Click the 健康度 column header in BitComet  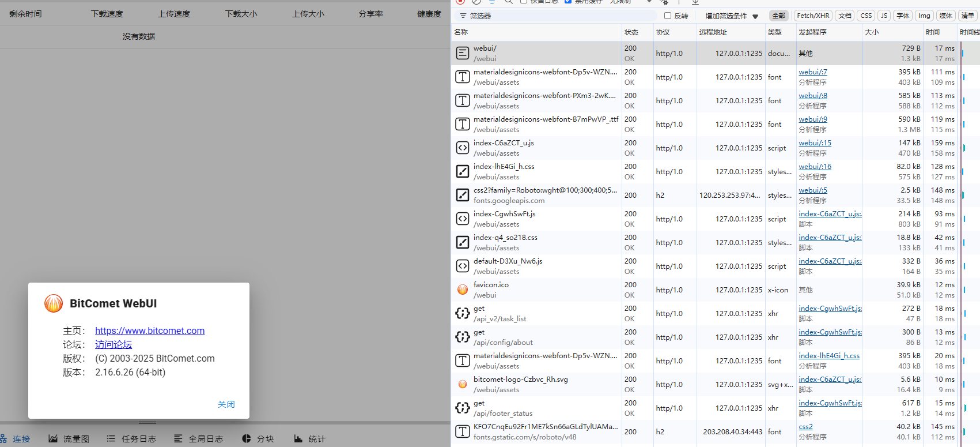point(429,14)
